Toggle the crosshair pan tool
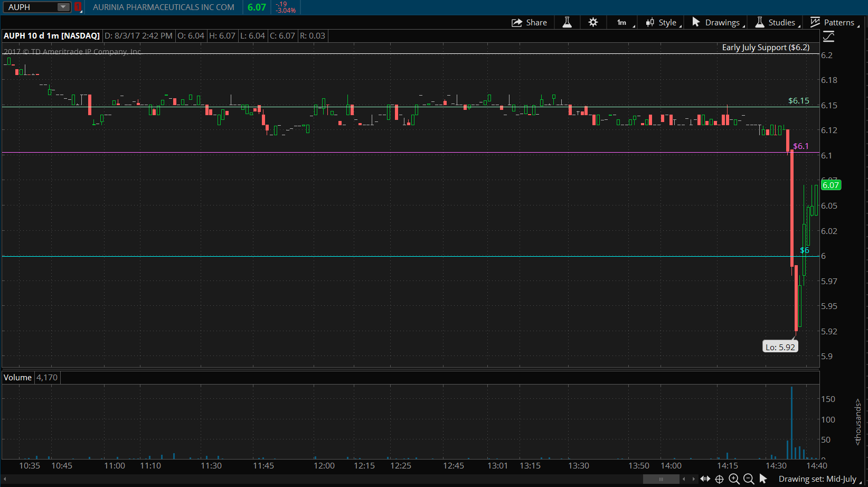 tap(719, 479)
